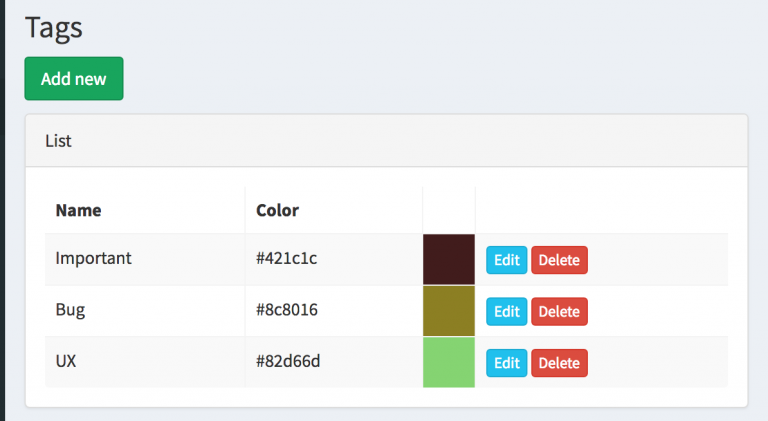Click the List panel header
Screen dimensions: 768x421
click(x=386, y=141)
